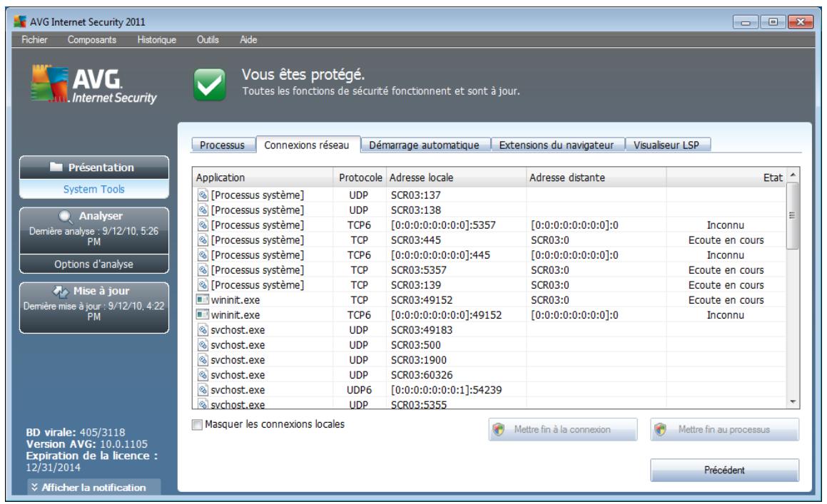This screenshot has height=504, width=827.
Task: Click the AVG Internet Security logo
Action: (x=94, y=84)
